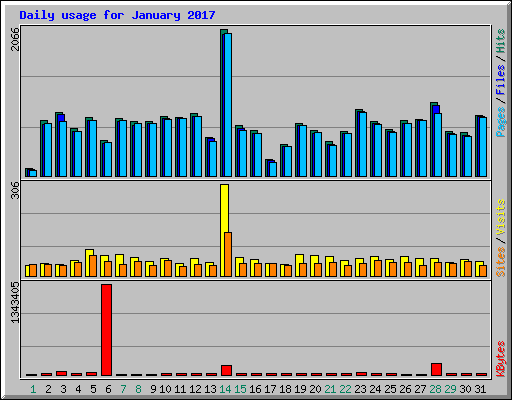This screenshot has width=512, height=400.
Task: Click the 'KBytes' legend label
Action: 501,359
